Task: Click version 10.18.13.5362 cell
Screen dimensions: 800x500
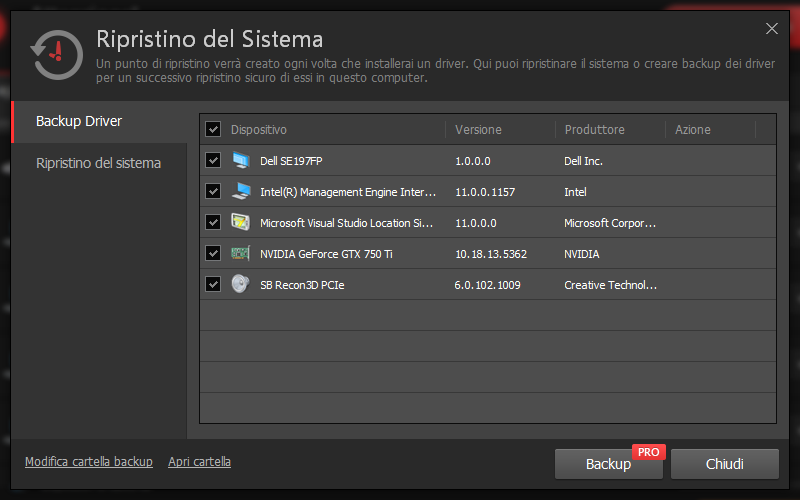Action: click(x=491, y=254)
